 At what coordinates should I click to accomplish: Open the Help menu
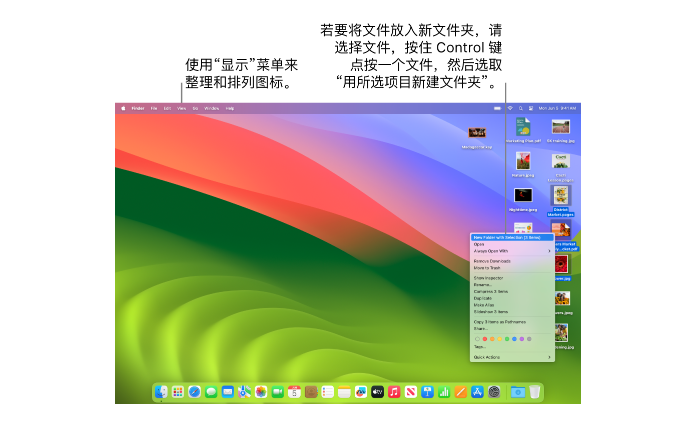(x=230, y=108)
